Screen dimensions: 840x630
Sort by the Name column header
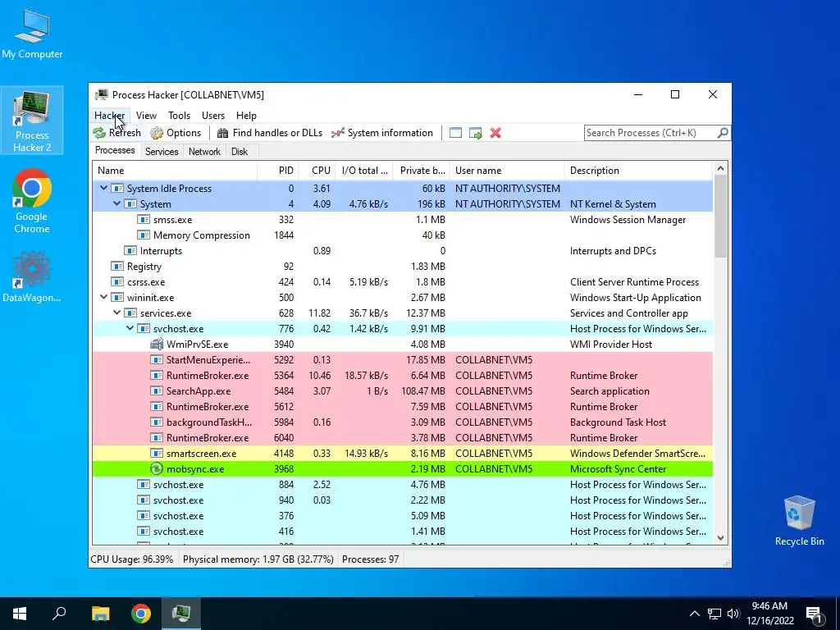[x=176, y=171]
